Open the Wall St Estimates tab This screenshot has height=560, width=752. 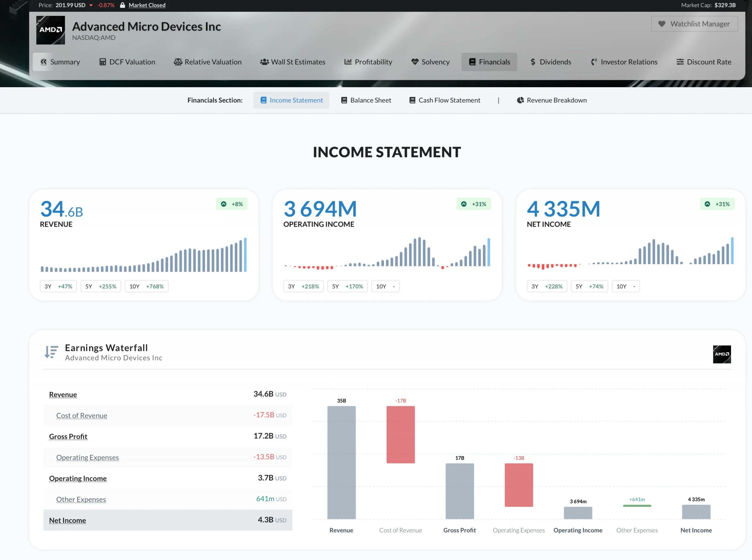pos(293,62)
